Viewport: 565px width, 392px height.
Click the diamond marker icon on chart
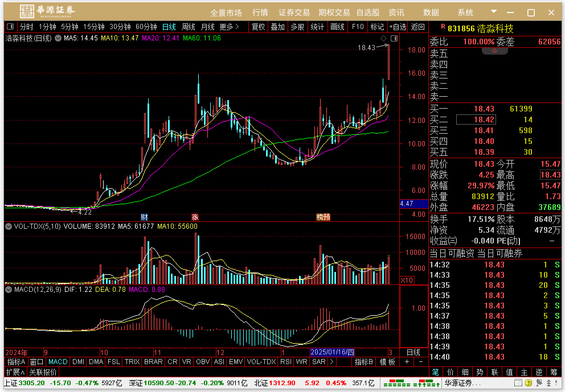(x=383, y=38)
